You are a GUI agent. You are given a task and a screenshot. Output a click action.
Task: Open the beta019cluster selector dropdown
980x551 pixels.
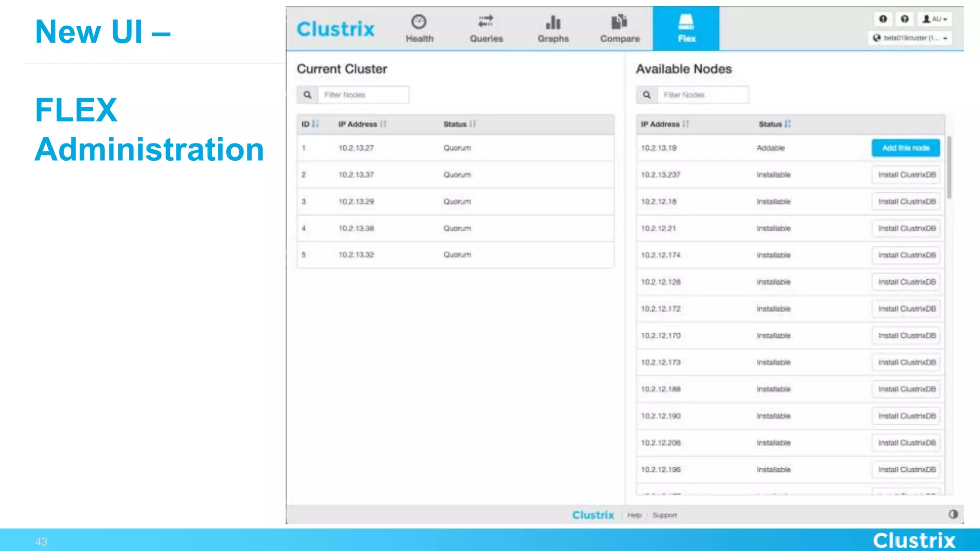(910, 38)
